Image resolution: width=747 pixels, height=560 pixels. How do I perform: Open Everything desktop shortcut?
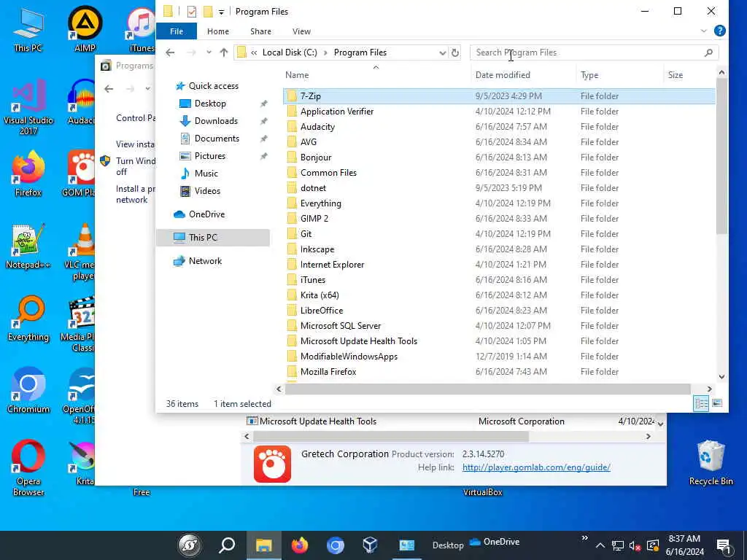pos(28,319)
